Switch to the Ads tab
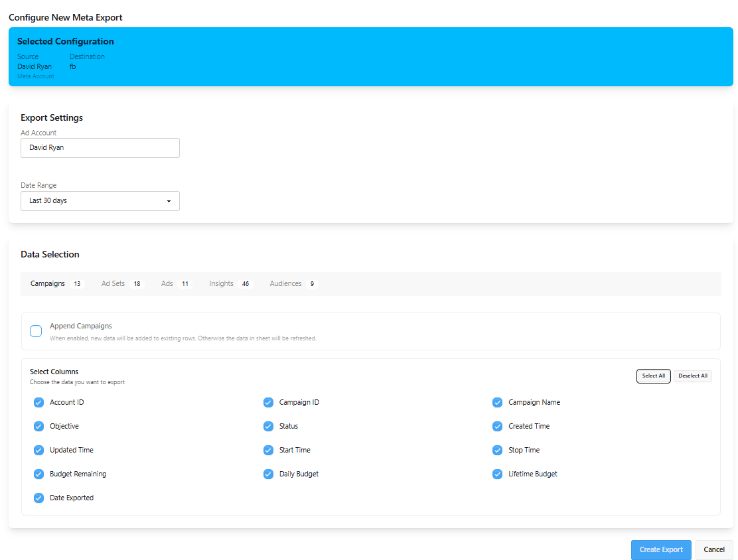The height and width of the screenshot is (560, 738). point(167,283)
